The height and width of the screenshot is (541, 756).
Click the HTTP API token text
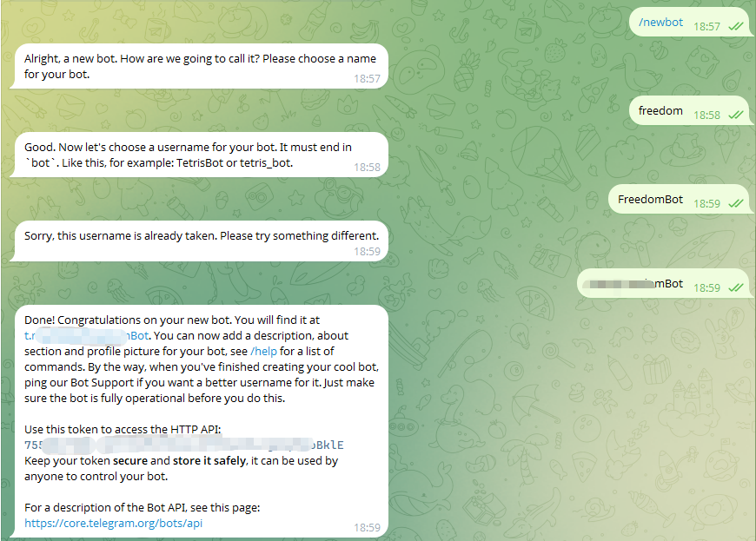coord(190,445)
